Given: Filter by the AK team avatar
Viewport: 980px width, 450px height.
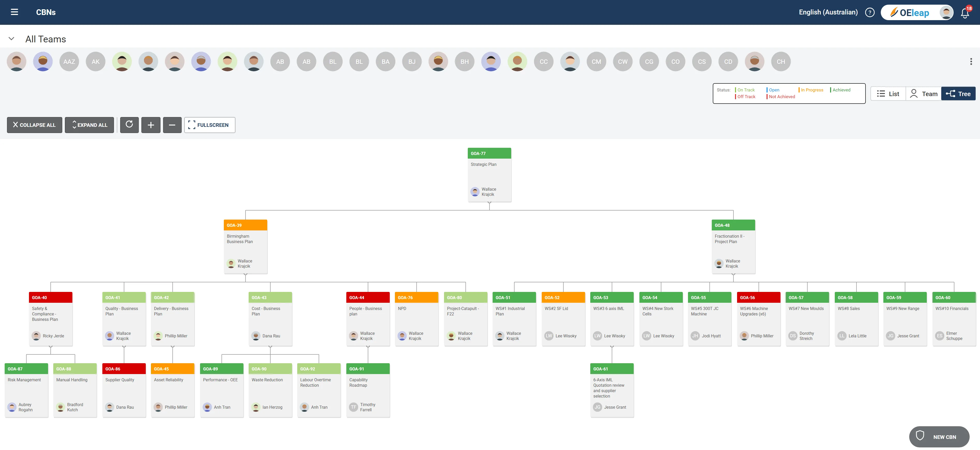Looking at the screenshot, I should coord(95,62).
